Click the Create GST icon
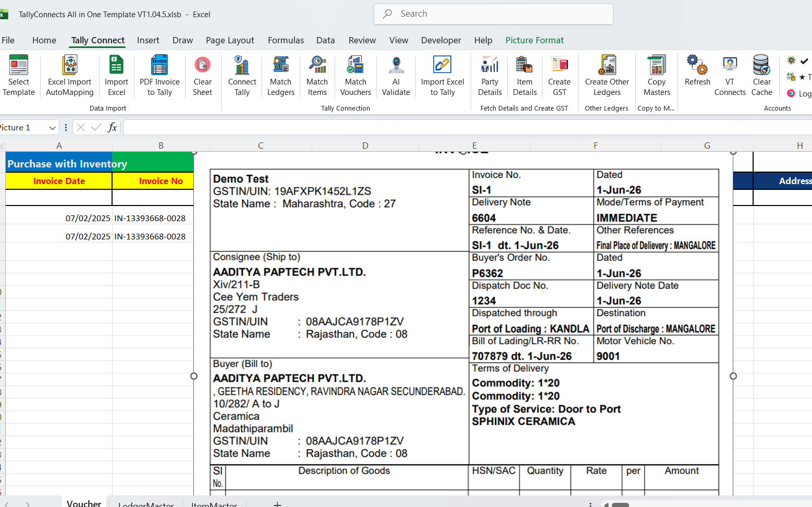 (x=559, y=65)
